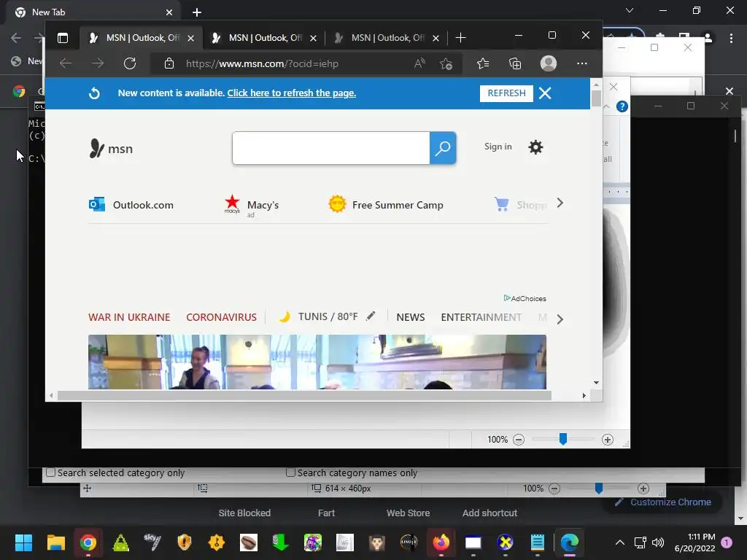Click taskbar volume icon
The height and width of the screenshot is (560, 747).
[x=657, y=542]
